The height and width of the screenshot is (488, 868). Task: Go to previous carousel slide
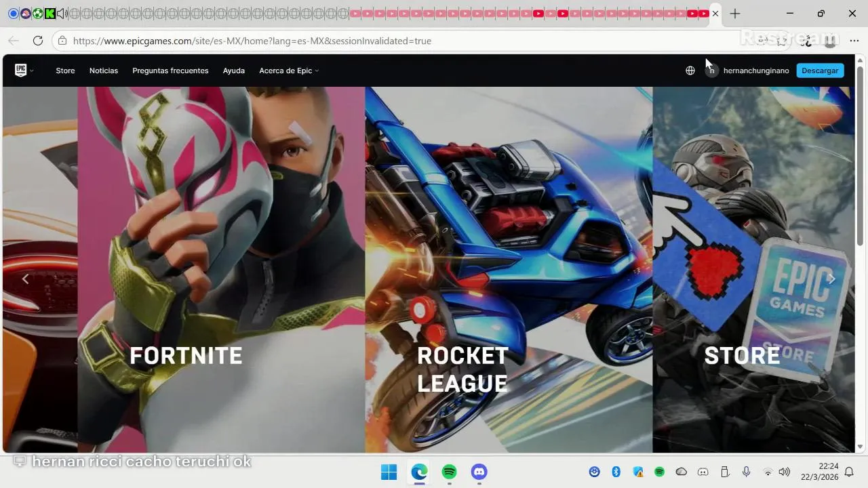26,279
